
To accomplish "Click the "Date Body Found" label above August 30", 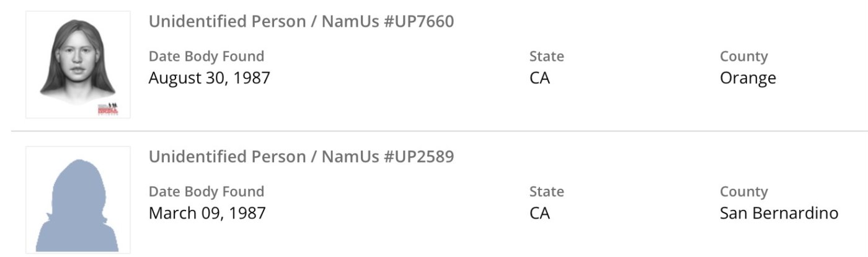I will [x=206, y=56].
